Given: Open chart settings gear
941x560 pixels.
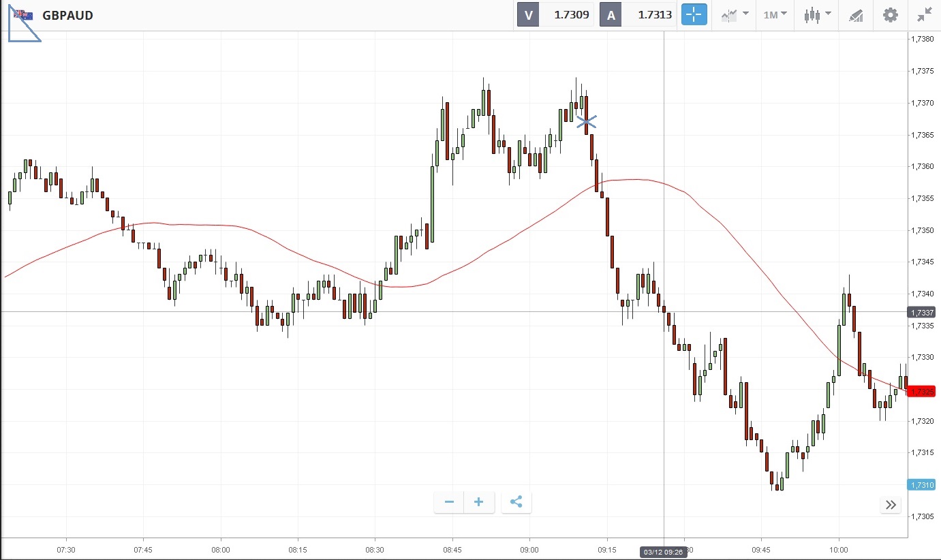Looking at the screenshot, I should 890,15.
